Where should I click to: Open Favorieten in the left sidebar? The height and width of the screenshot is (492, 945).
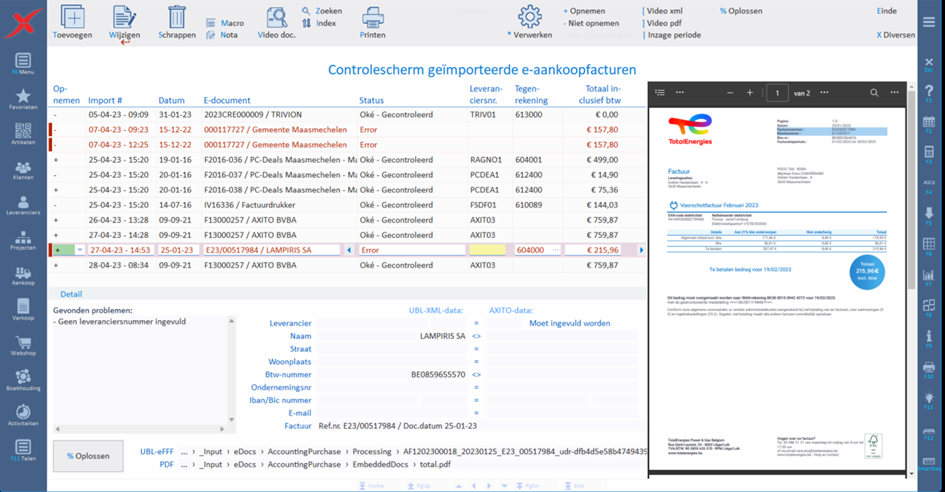click(x=22, y=98)
